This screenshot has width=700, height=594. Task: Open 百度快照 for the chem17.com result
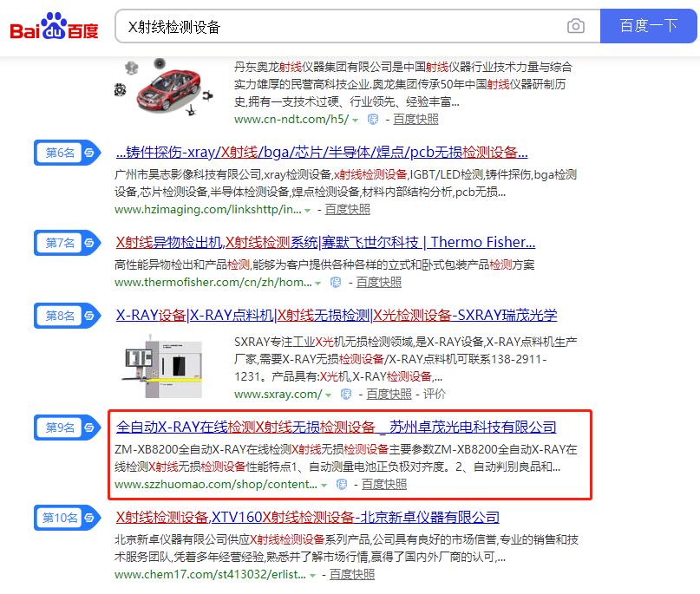(352, 574)
